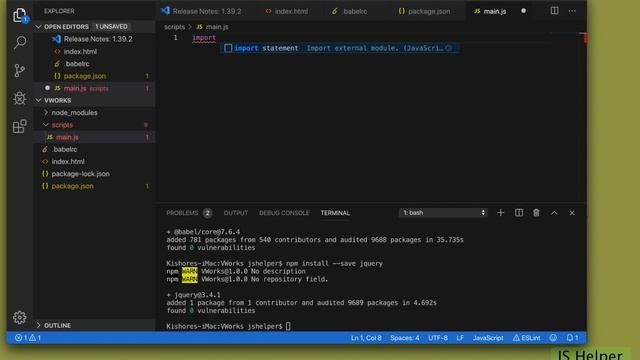
Task: Open the Manage settings gear
Action: pyautogui.click(x=19, y=317)
